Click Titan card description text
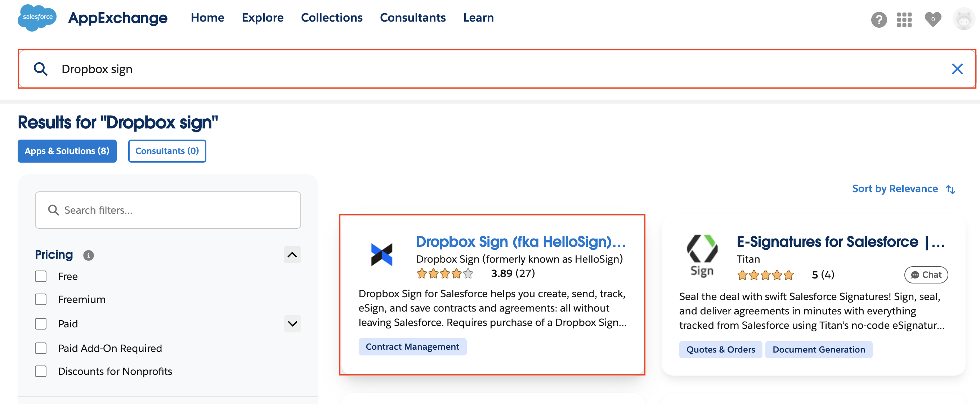The image size is (980, 404). (x=812, y=311)
